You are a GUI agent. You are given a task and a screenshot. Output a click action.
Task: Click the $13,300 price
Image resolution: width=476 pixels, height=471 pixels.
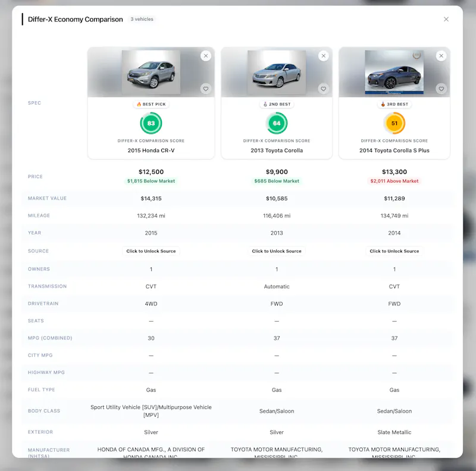[394, 171]
